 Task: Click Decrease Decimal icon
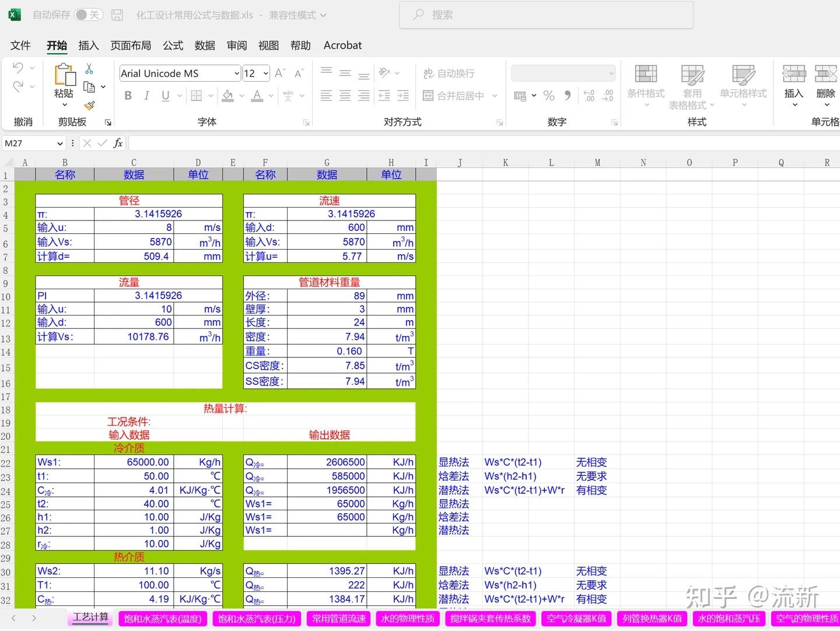coord(608,96)
